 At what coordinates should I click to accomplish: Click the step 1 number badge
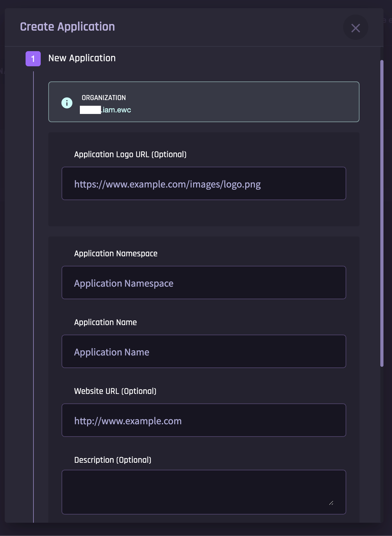tap(33, 59)
